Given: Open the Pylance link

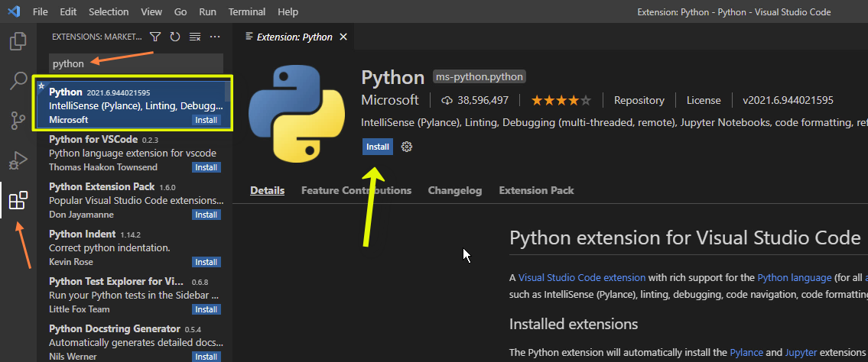Looking at the screenshot, I should pos(746,353).
